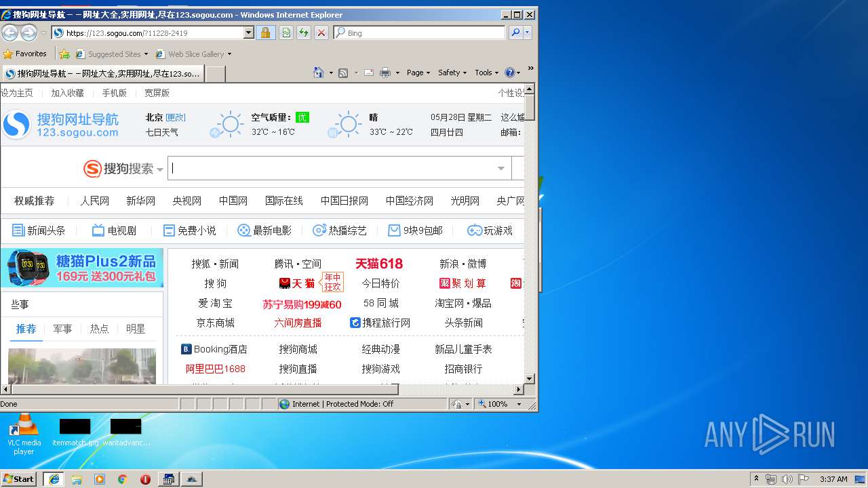The image size is (868, 488).
Task: Expand Suggested Sites dropdown
Action: pyautogui.click(x=146, y=54)
